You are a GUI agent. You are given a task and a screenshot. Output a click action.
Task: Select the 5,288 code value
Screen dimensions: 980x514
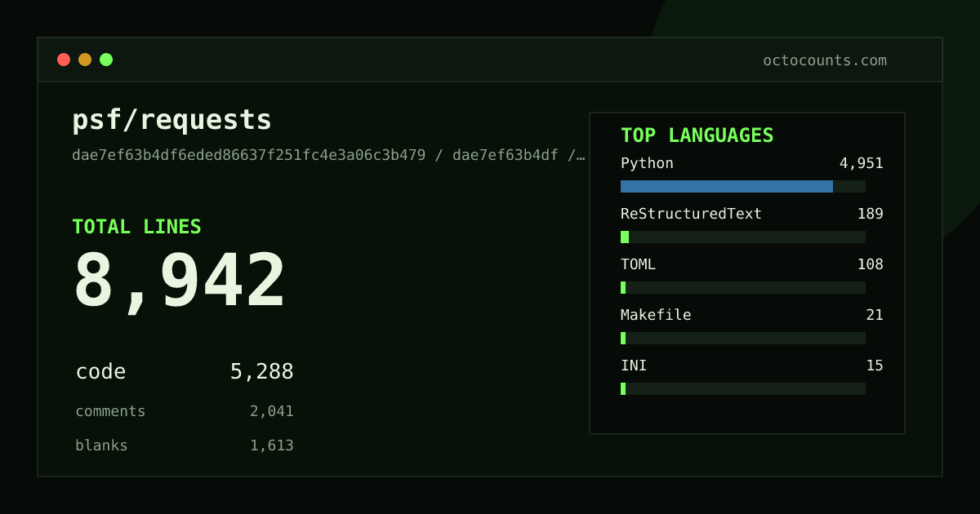(261, 372)
